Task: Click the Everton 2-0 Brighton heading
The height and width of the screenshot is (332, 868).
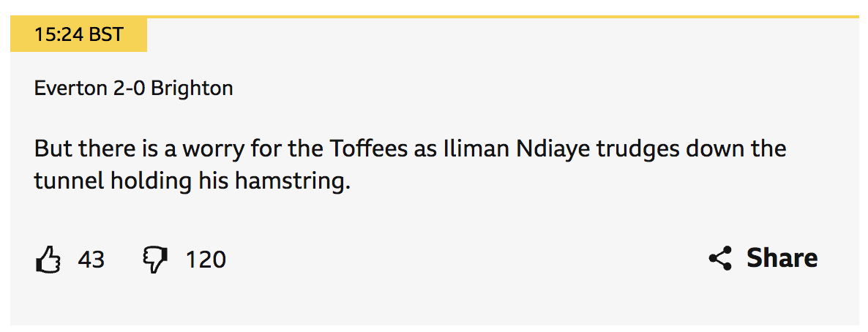Action: tap(133, 89)
